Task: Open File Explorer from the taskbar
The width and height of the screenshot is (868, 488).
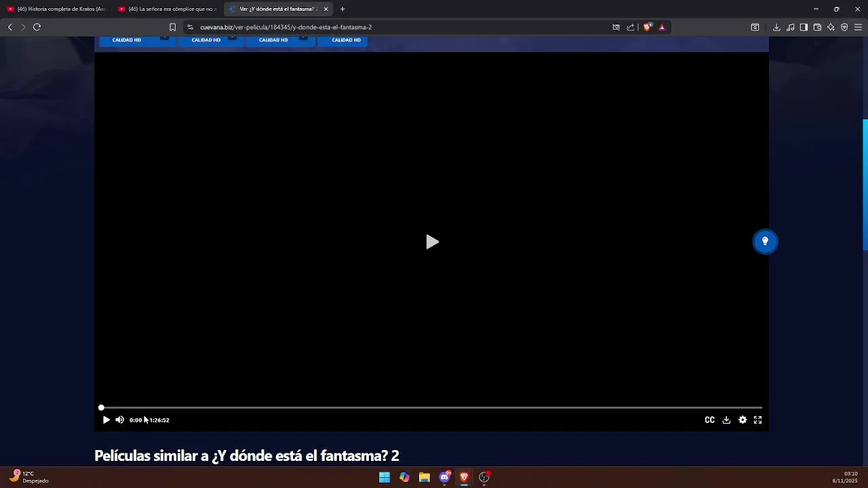Action: tap(425, 477)
